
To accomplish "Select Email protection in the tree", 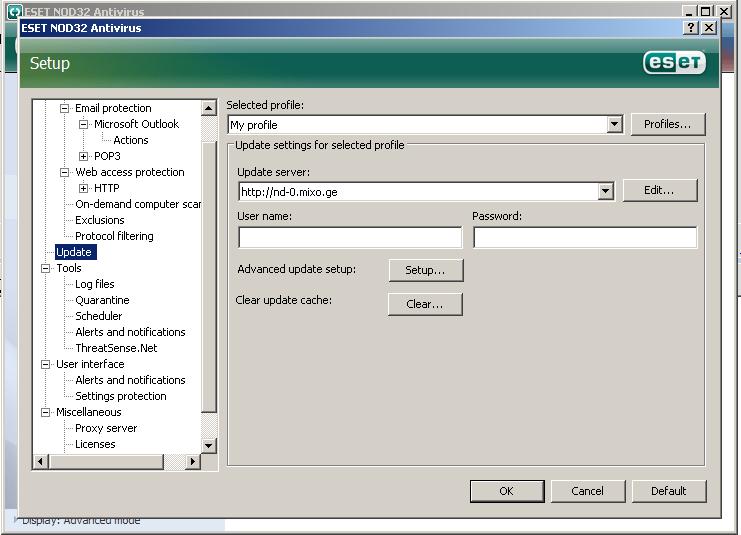I will (x=113, y=108).
